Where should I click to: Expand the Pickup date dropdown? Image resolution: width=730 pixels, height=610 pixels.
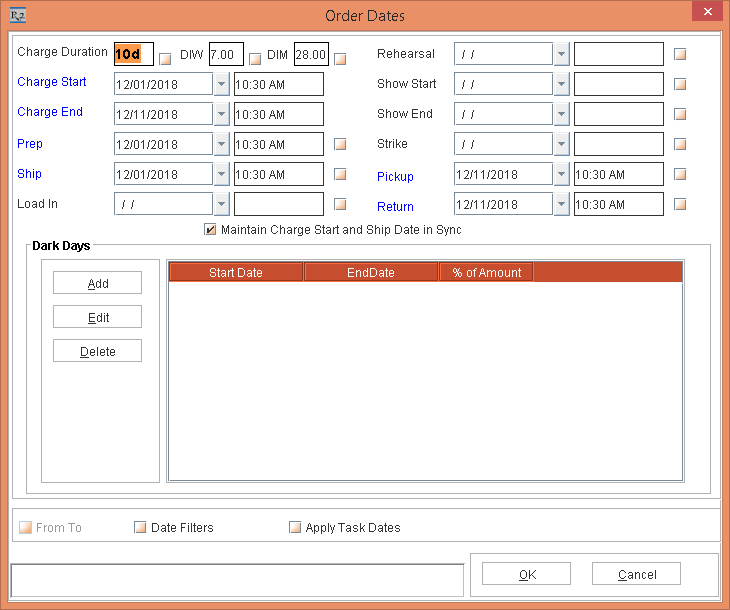pyautogui.click(x=561, y=174)
